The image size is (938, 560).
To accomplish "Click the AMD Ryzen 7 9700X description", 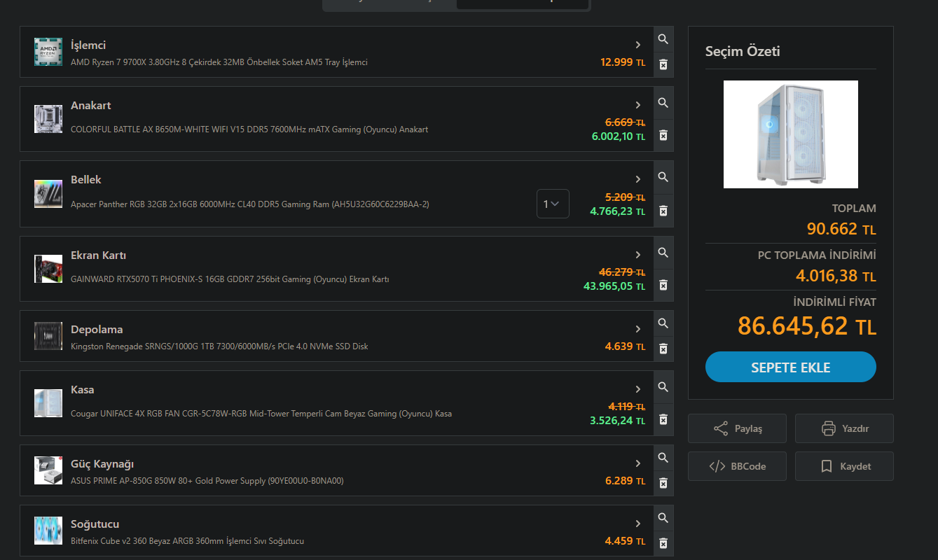I will [x=219, y=62].
